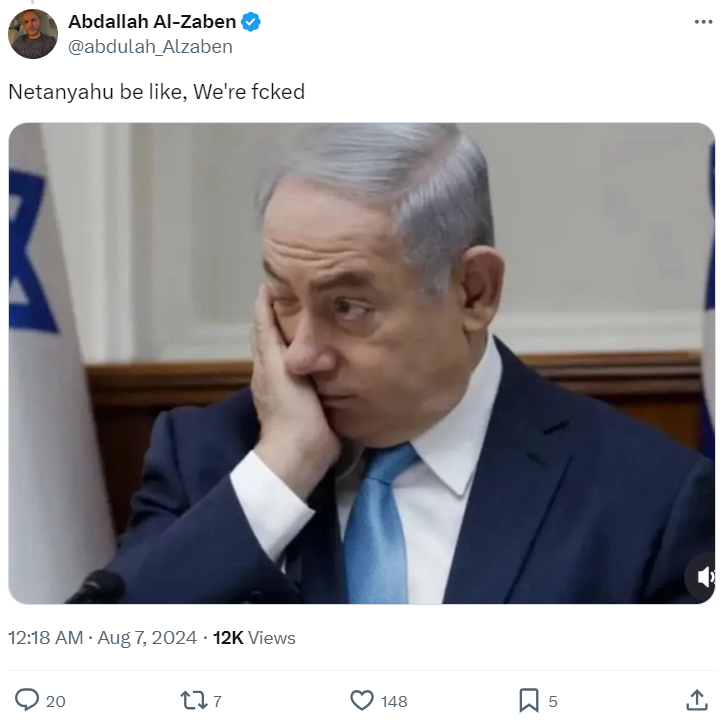Play the embedded video of the man
The width and height of the screenshot is (722, 728).
tap(362, 363)
